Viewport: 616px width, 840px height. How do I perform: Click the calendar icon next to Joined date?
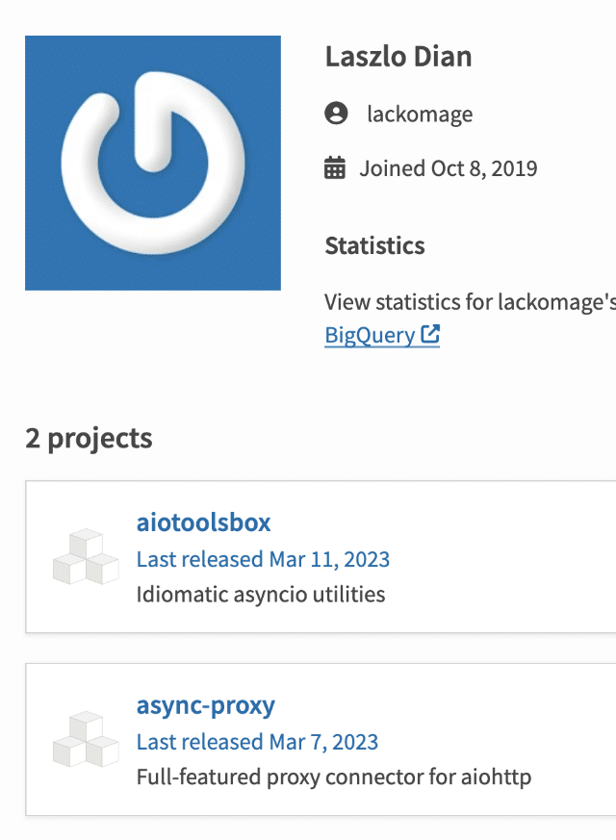[x=335, y=169]
